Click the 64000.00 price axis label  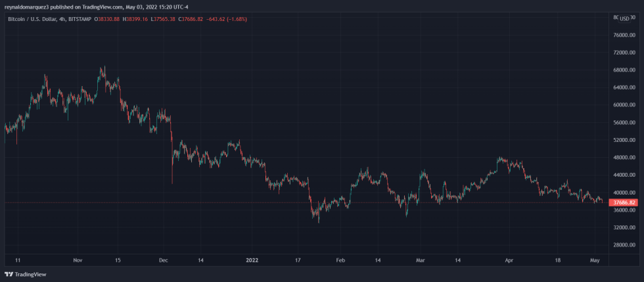(624, 88)
